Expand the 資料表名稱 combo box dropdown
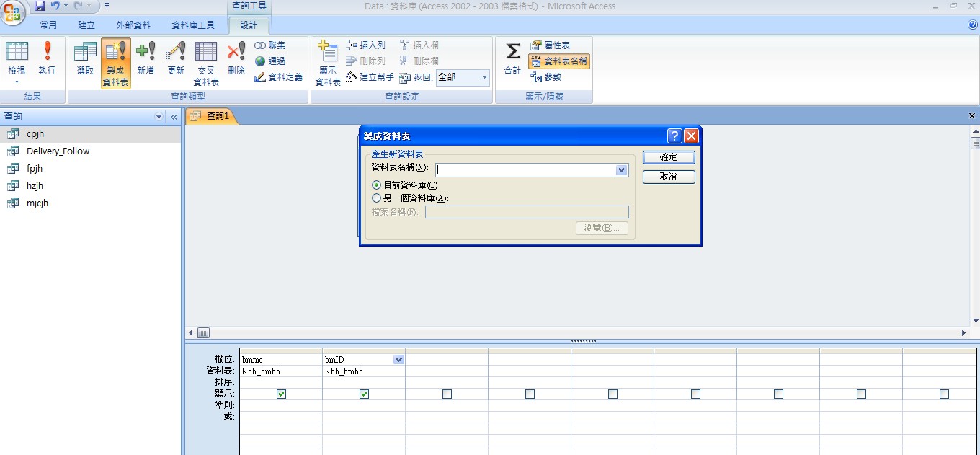This screenshot has height=455, width=980. 622,170
